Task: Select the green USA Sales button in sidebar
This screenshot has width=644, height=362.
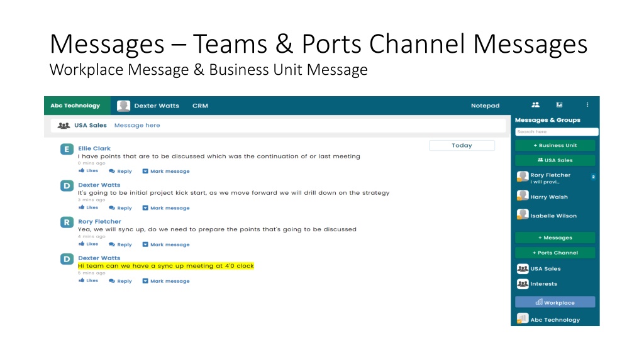Action: [x=555, y=160]
